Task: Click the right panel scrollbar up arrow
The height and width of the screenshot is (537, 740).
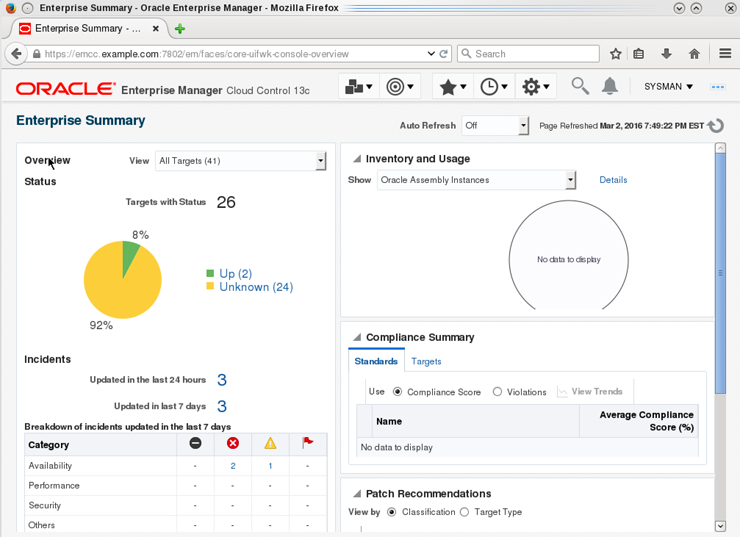Action: pyautogui.click(x=720, y=148)
